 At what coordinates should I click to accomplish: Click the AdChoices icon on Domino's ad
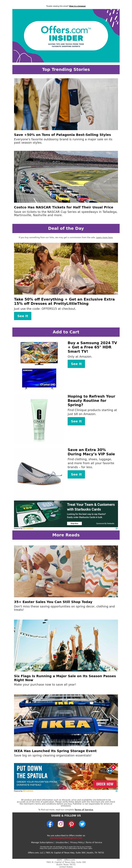pyautogui.click(x=117, y=791)
